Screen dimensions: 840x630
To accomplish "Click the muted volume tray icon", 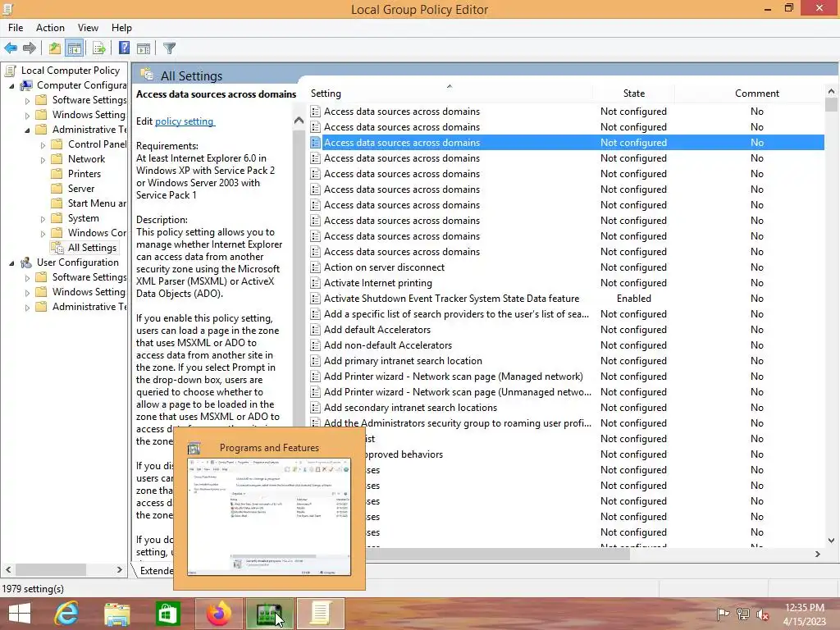I will point(762,614).
